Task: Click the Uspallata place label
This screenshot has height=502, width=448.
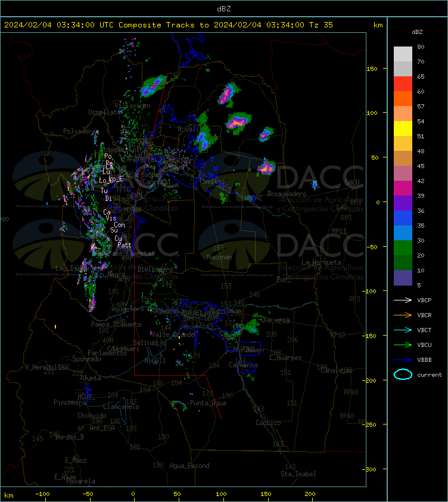Action: coord(104,112)
